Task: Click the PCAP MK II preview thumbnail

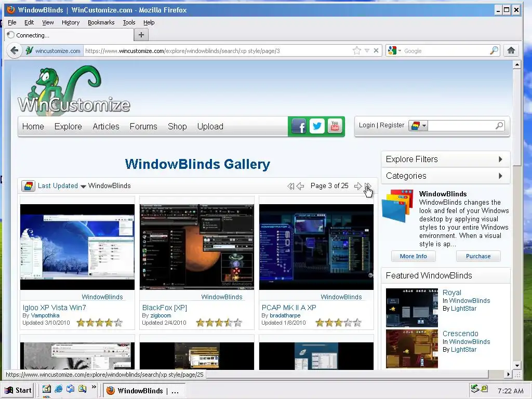Action: click(316, 247)
